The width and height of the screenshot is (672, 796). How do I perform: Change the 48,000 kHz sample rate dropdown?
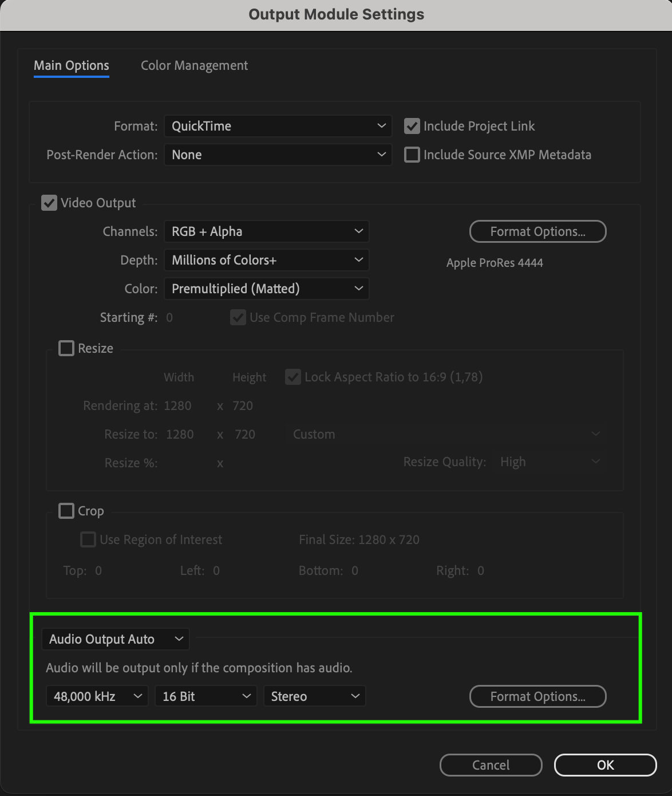pos(97,696)
